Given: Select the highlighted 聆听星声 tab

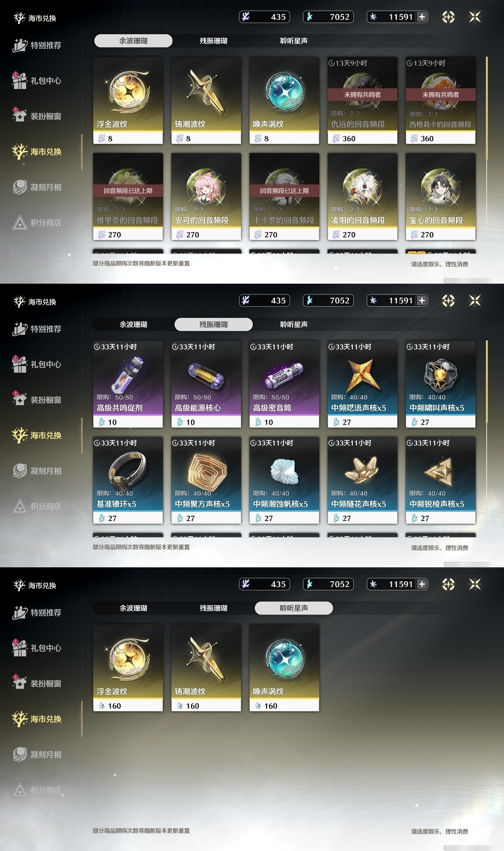Looking at the screenshot, I should click(x=294, y=608).
